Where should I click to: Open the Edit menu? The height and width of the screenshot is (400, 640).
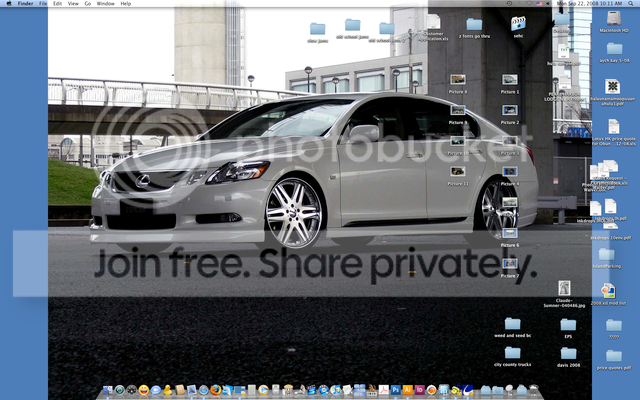[58, 4]
